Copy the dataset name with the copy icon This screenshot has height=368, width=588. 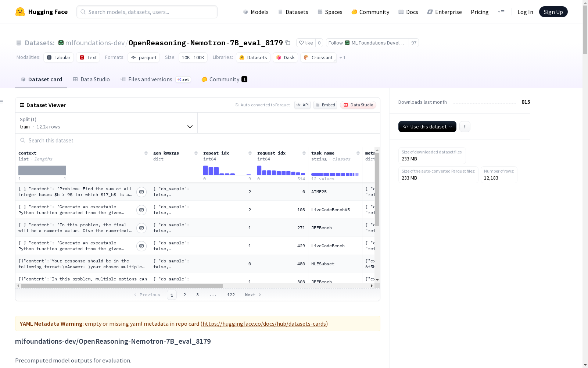pos(288,43)
